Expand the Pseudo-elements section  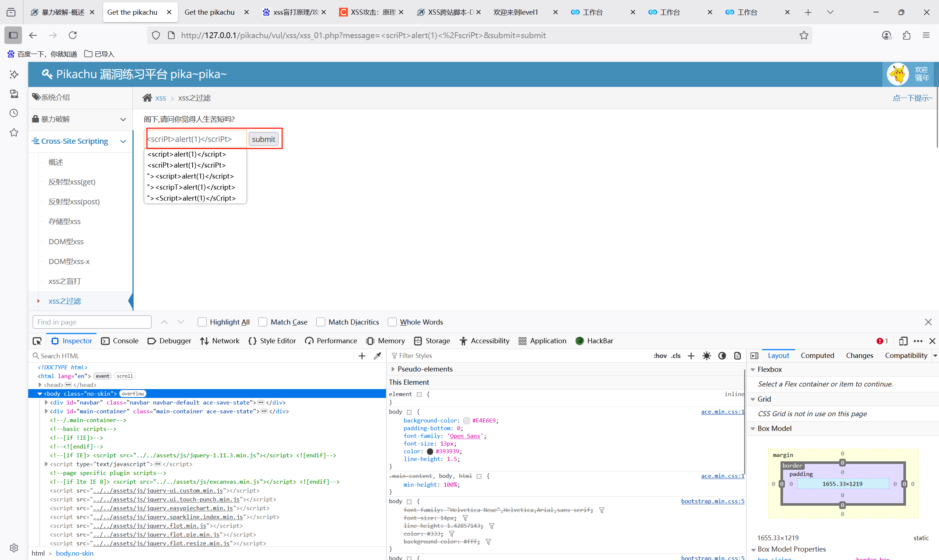tap(393, 369)
